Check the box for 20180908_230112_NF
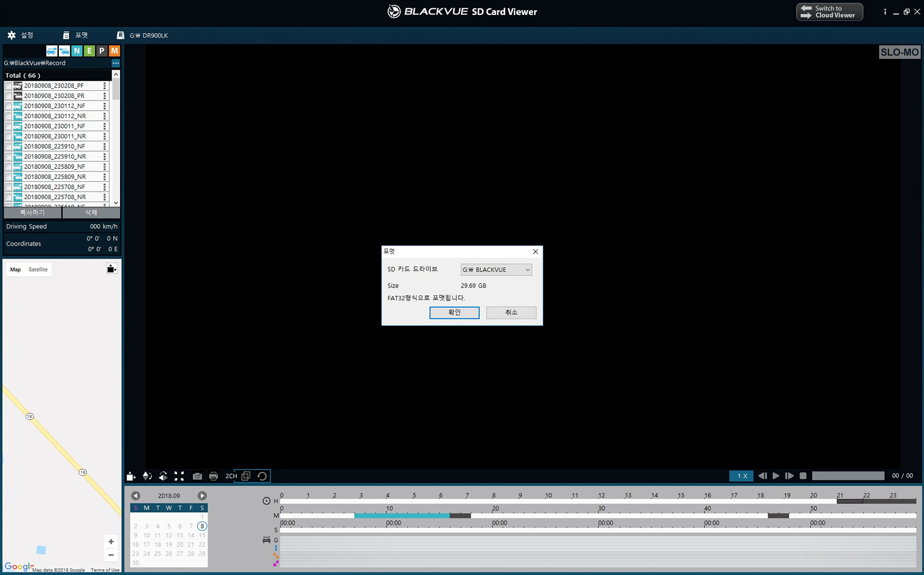Viewport: 924px width, 575px height. (8, 106)
